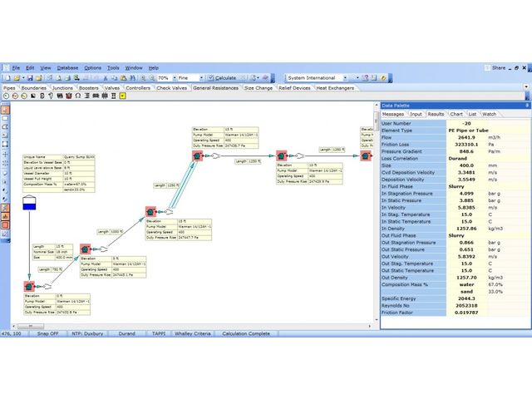Image resolution: width=532 pixels, height=399 pixels.
Task: Click the omega resistance component icon
Action: [77, 96]
